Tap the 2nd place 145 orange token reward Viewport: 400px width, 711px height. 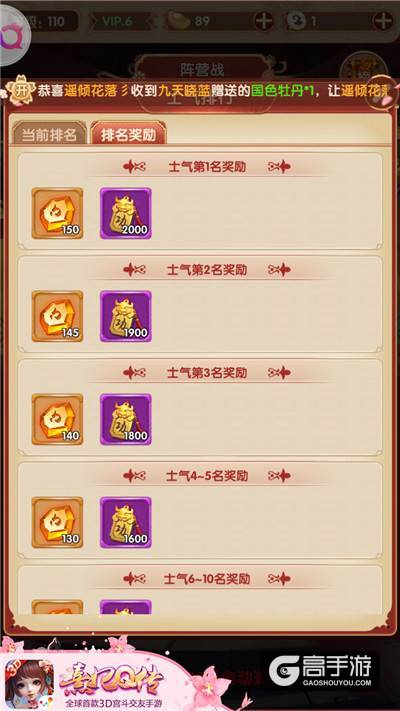(58, 316)
